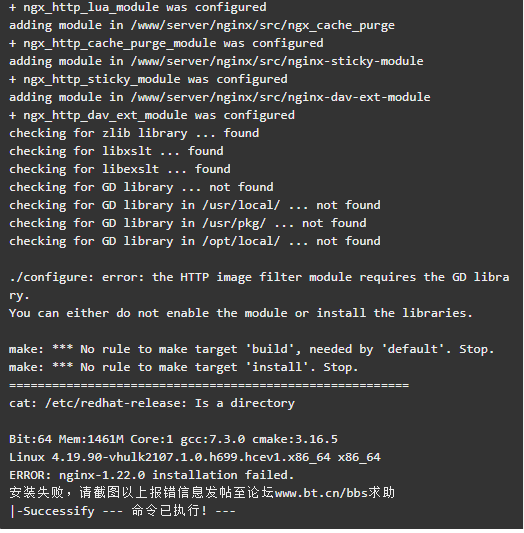This screenshot has width=524, height=533.
Task: Click the '|-Successify --- 命令已执行' line
Action: click(122, 511)
